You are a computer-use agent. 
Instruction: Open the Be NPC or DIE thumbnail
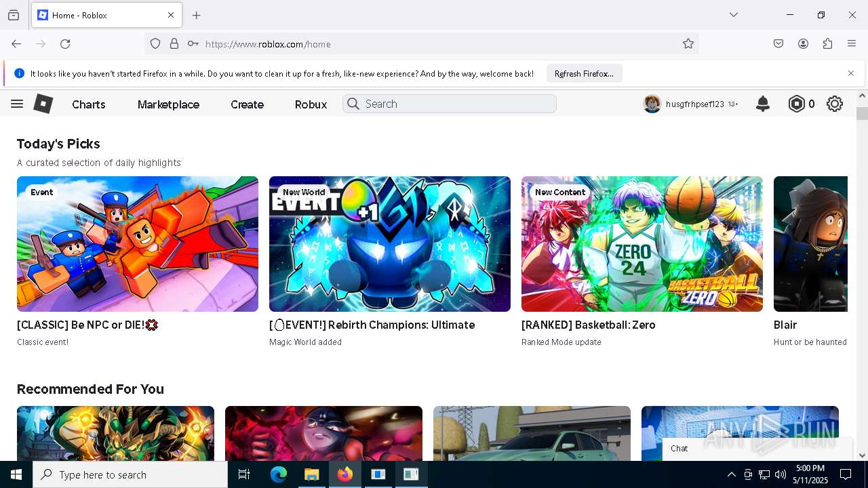pos(138,244)
